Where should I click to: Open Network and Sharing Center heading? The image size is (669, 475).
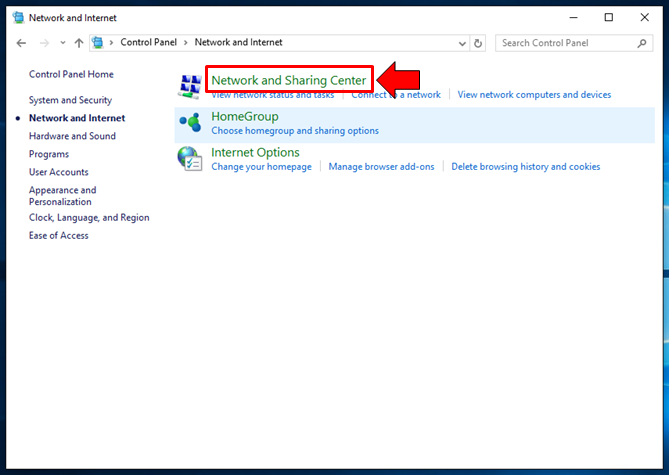click(x=288, y=80)
